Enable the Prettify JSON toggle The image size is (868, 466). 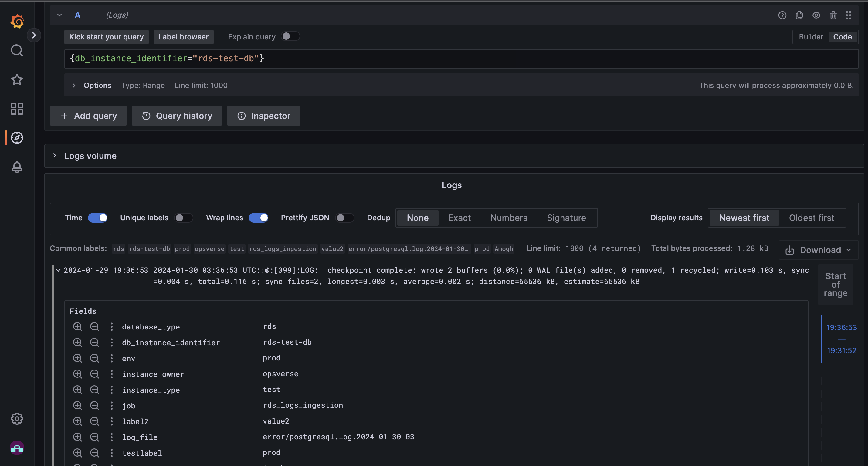point(344,218)
